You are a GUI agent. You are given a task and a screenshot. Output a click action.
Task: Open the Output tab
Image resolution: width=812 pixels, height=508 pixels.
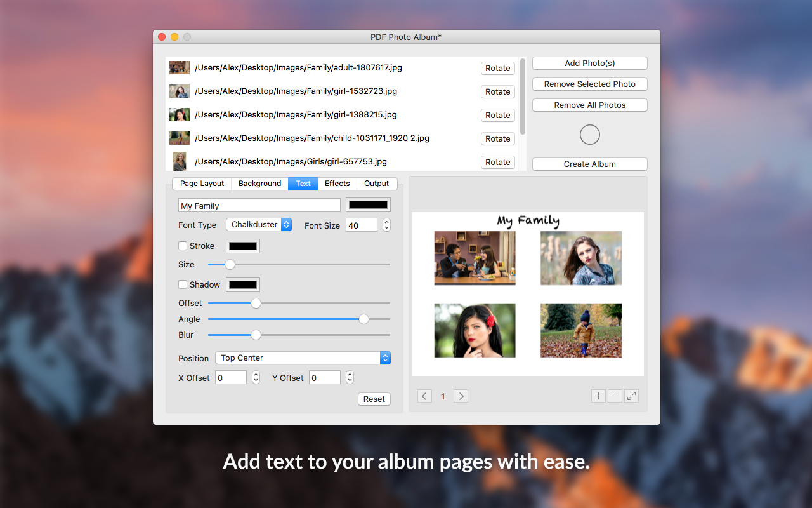tap(377, 184)
